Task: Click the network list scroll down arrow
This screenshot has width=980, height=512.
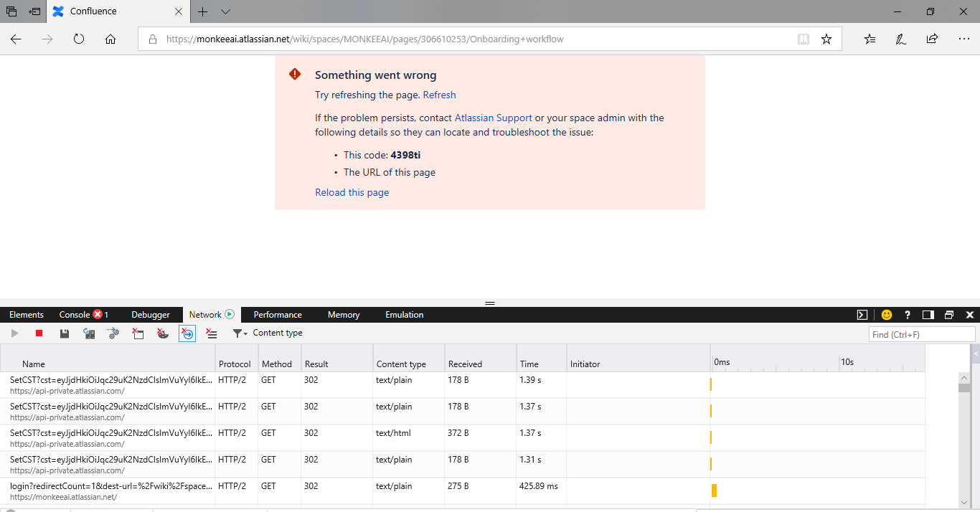Action: pyautogui.click(x=964, y=503)
